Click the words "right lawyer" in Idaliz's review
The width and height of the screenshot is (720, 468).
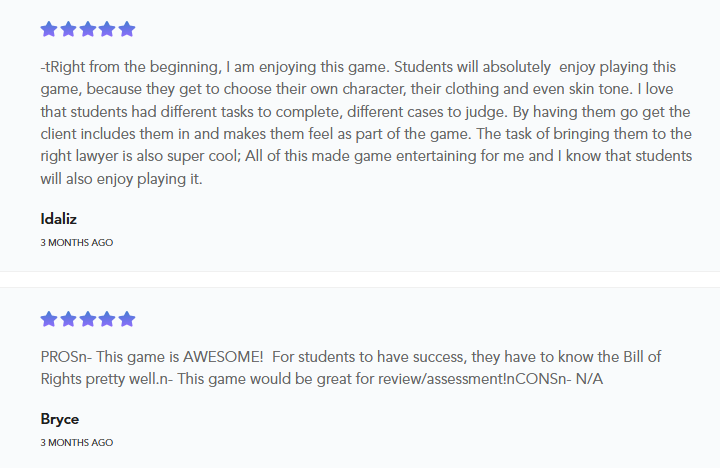point(83,157)
